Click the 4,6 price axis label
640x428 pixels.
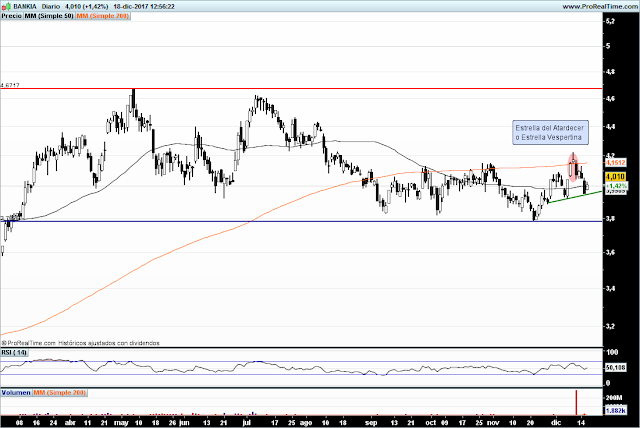pos(611,98)
